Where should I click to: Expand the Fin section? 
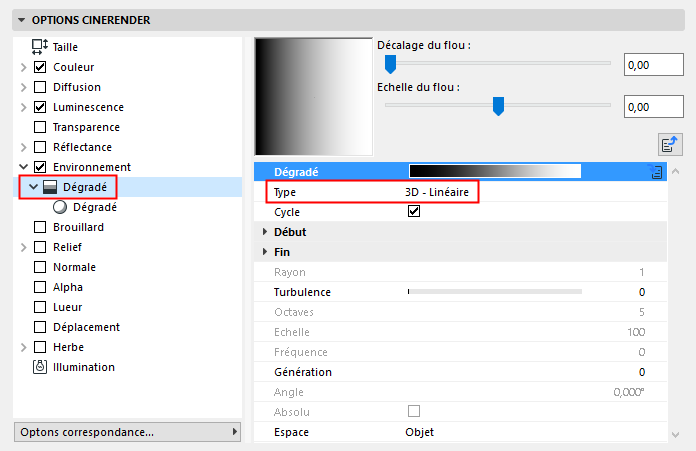click(265, 252)
